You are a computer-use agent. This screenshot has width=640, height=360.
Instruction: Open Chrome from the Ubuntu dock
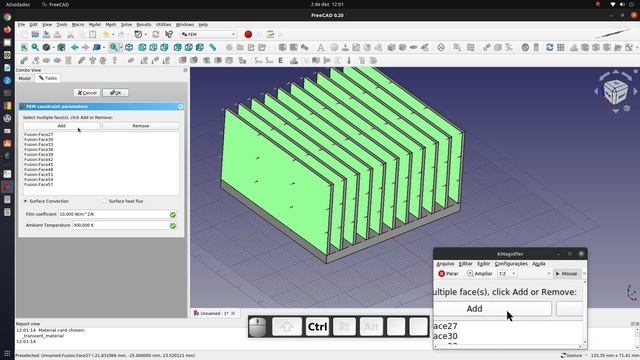(7, 18)
